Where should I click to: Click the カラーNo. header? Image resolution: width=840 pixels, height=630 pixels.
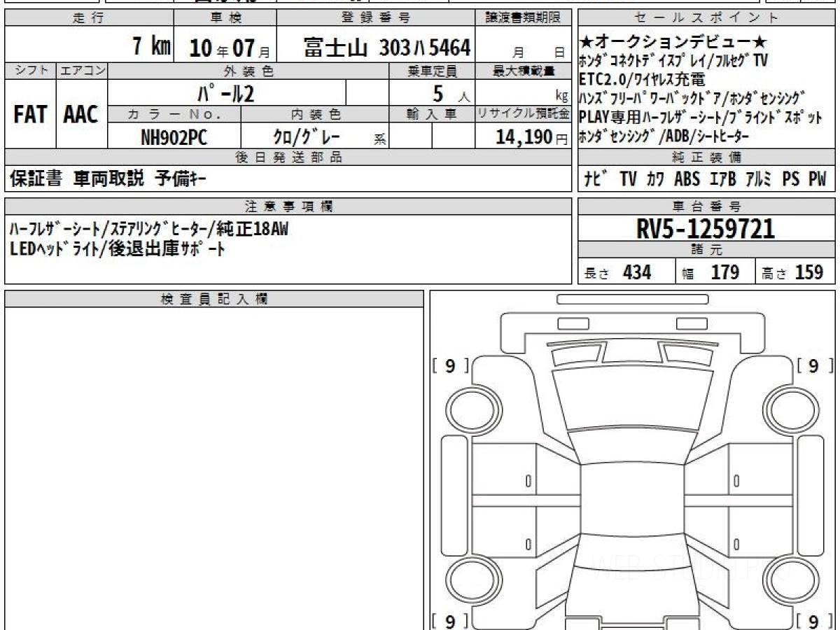pos(175,113)
